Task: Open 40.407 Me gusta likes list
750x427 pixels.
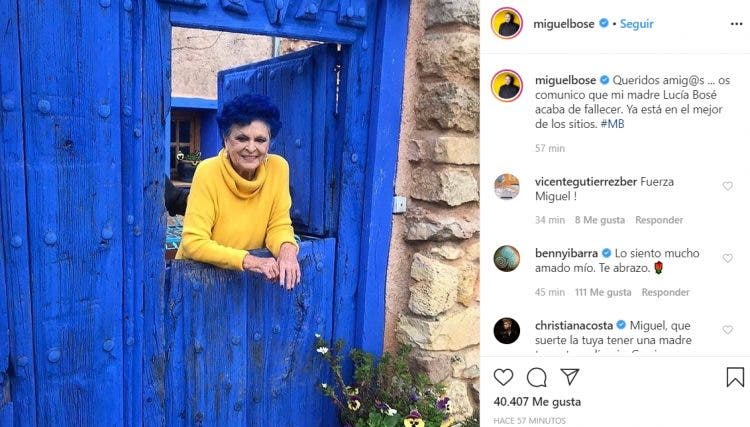Action: 537,402
